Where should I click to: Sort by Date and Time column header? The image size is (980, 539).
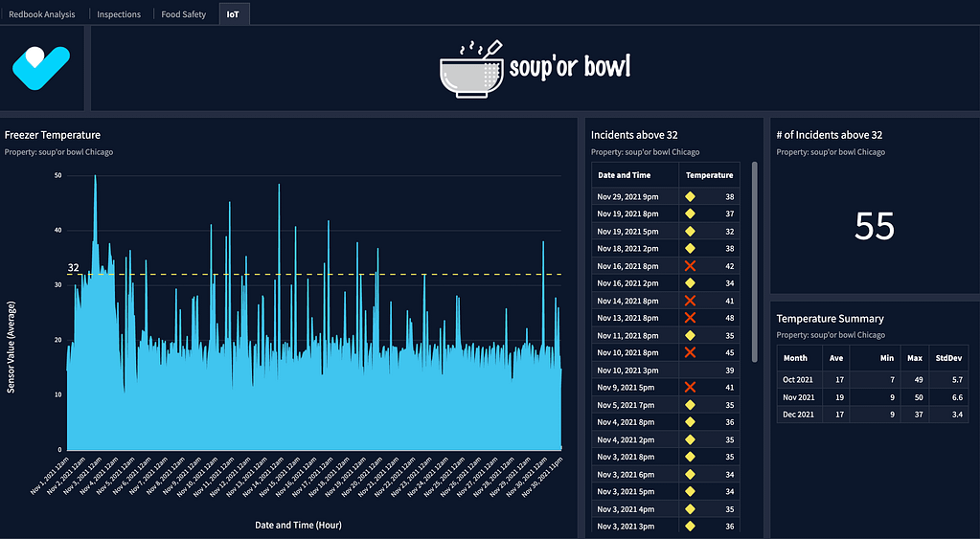coord(635,175)
